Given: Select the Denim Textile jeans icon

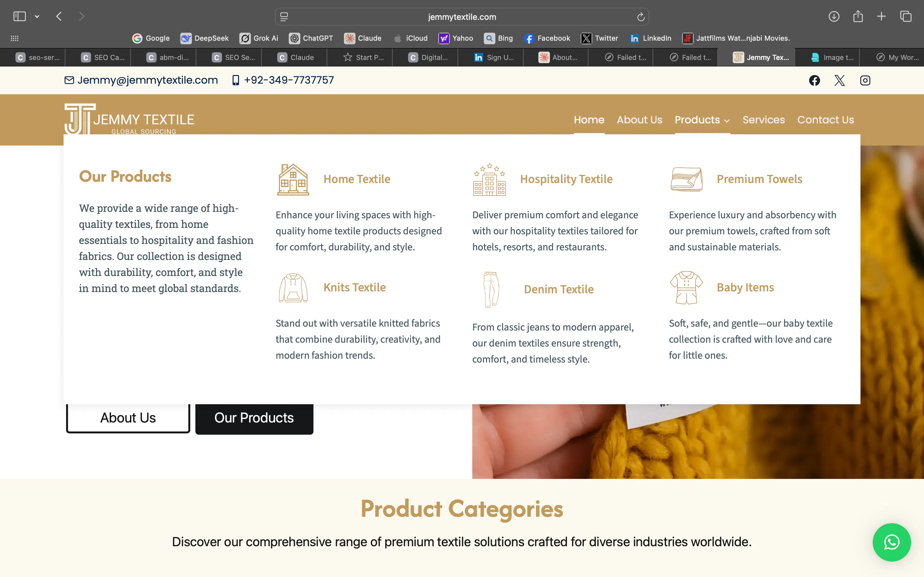Looking at the screenshot, I should [490, 289].
